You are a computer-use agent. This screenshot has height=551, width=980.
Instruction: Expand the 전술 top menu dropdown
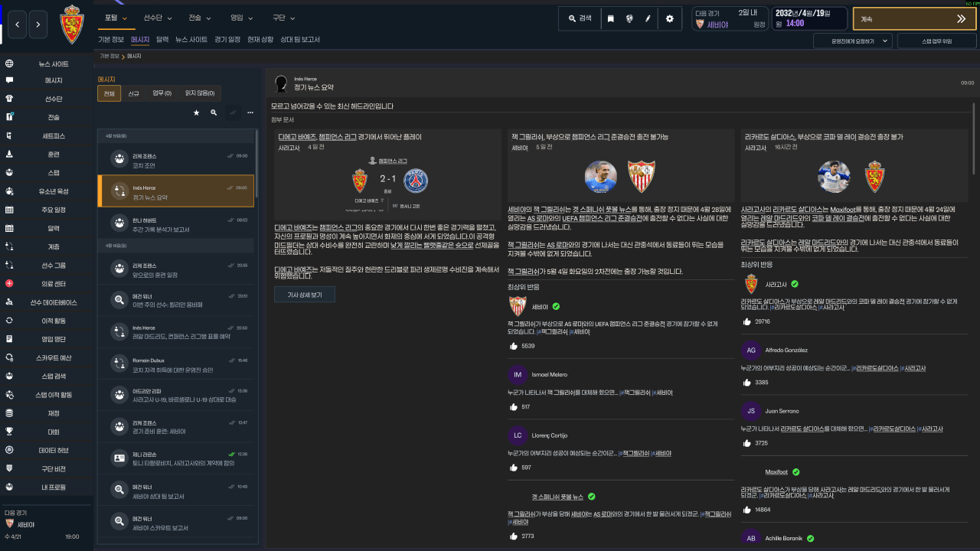pyautogui.click(x=200, y=18)
